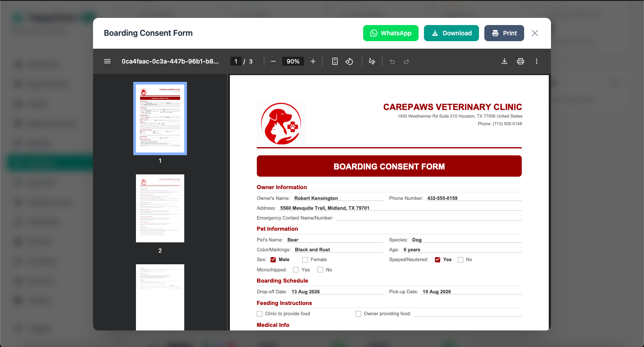644x347 pixels.
Task: Check the Female sex checkbox
Action: [x=305, y=260]
